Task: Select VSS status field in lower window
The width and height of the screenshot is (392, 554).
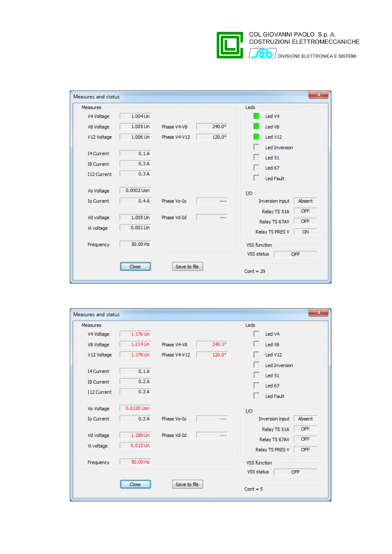Action: pos(296,472)
